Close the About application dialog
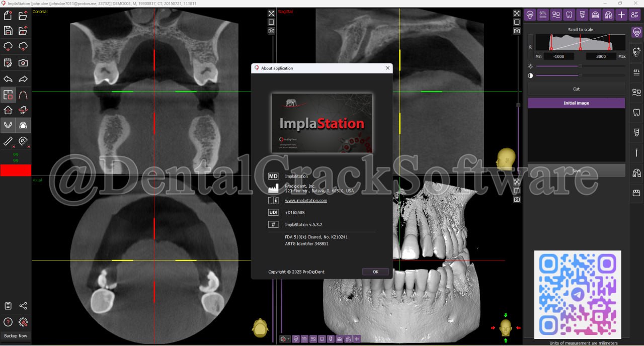Screen dimensions: 644x346 [387, 68]
